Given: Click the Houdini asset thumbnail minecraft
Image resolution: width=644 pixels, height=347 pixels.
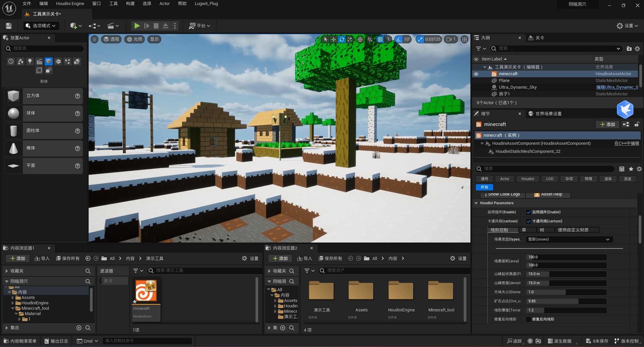Looking at the screenshot, I should point(146,291).
